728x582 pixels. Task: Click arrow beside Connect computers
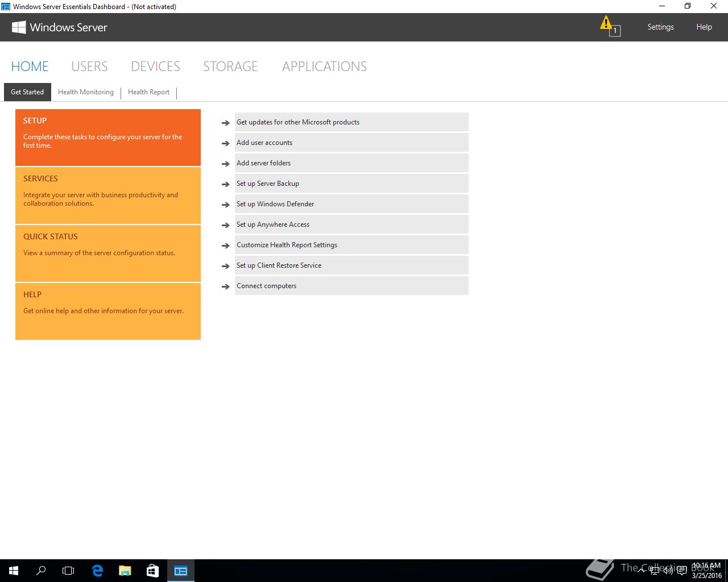point(226,286)
